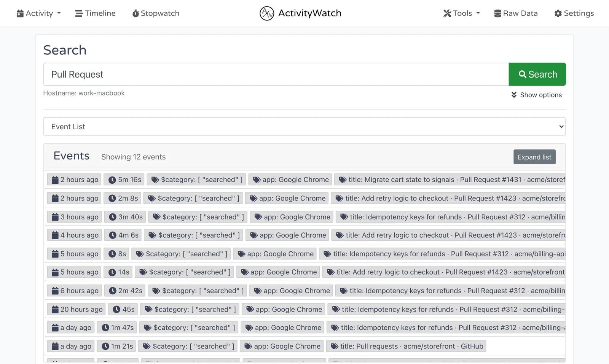This screenshot has width=609, height=364.
Task: Open the Event List view dropdown
Action: click(x=304, y=127)
